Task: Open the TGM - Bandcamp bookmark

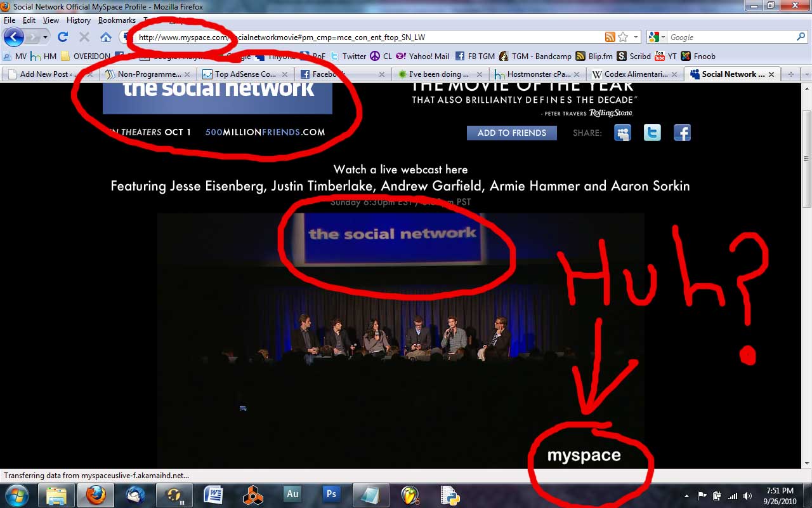Action: [535, 56]
